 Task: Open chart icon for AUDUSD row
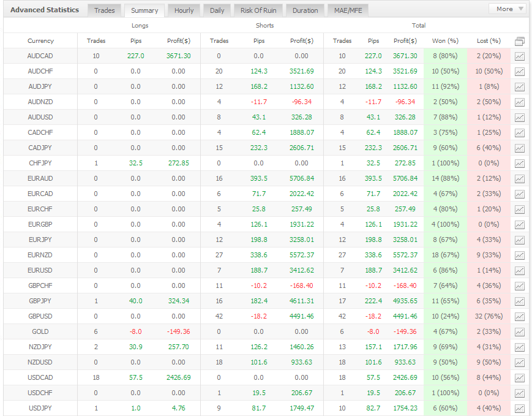[x=519, y=118]
